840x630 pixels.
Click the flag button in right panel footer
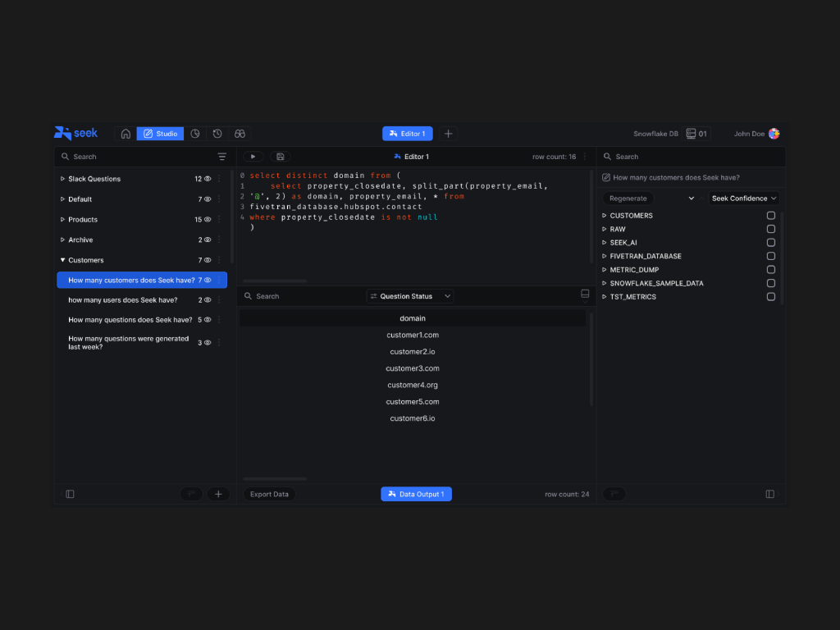pos(614,494)
